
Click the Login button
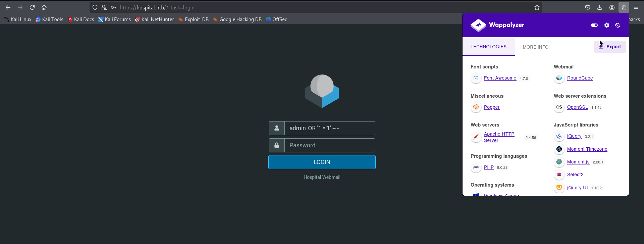(x=322, y=162)
